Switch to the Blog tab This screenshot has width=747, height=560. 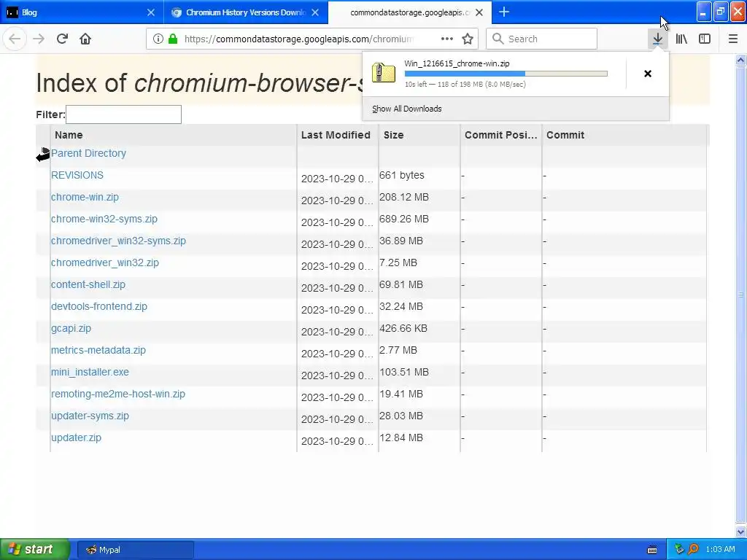pos(82,12)
